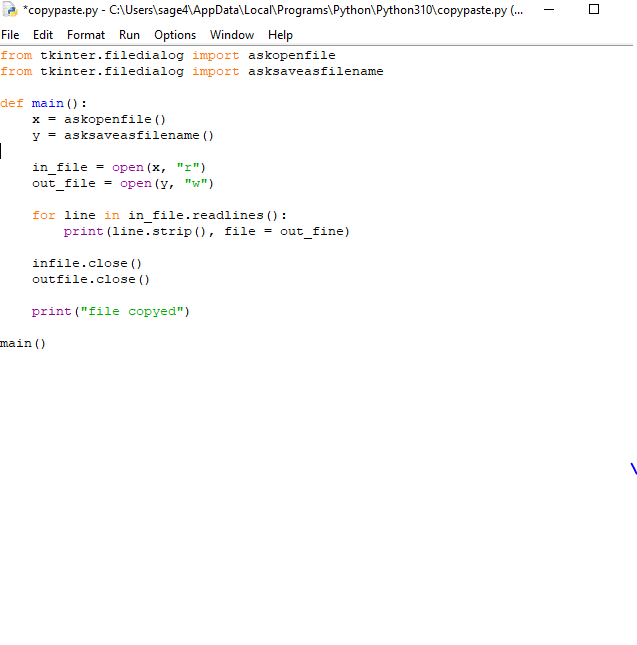Click 'line.strip()' in the print statement
637x645 pixels.
[x=159, y=231]
